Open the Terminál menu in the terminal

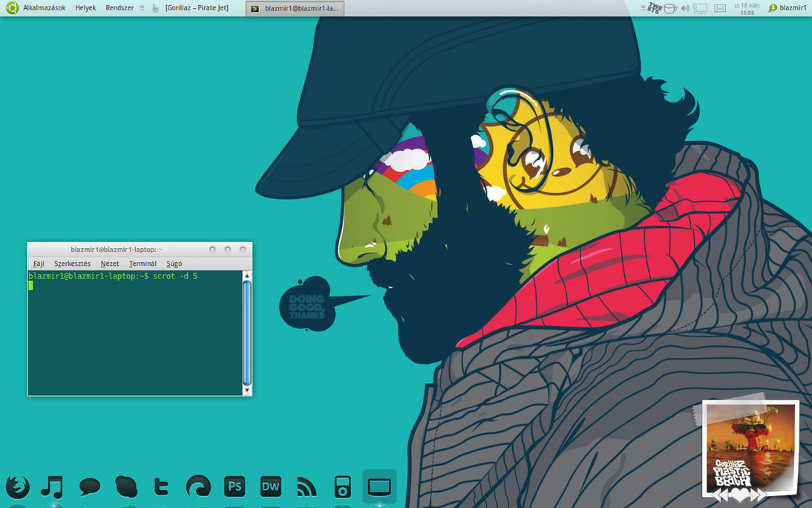pos(143,264)
